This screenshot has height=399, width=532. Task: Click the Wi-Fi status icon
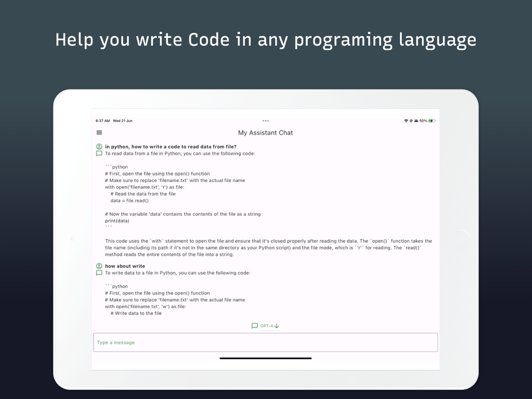(406, 121)
